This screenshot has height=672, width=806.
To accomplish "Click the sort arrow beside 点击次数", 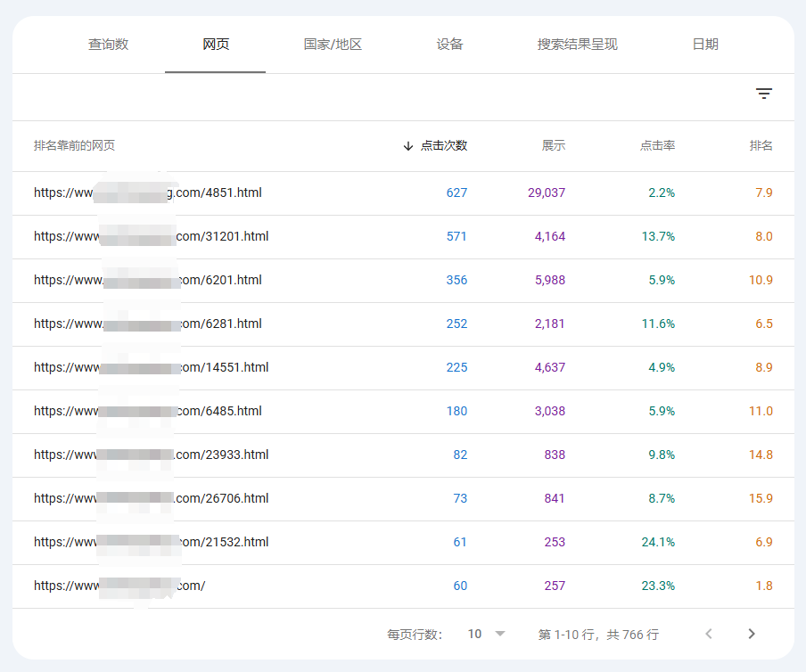I will [x=408, y=146].
